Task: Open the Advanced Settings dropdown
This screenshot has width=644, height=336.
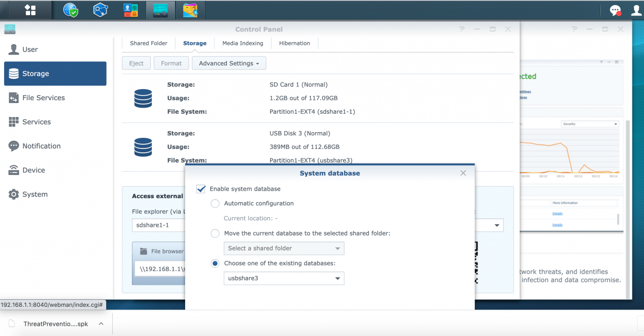Action: (229, 63)
